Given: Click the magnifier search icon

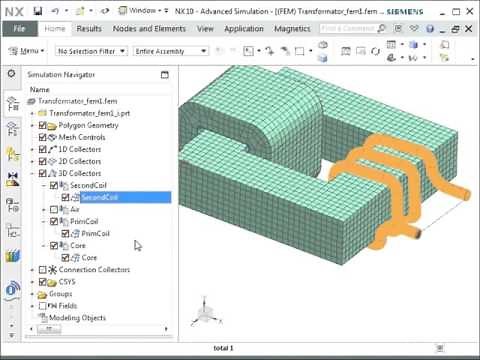Looking at the screenshot, I should [382, 29].
